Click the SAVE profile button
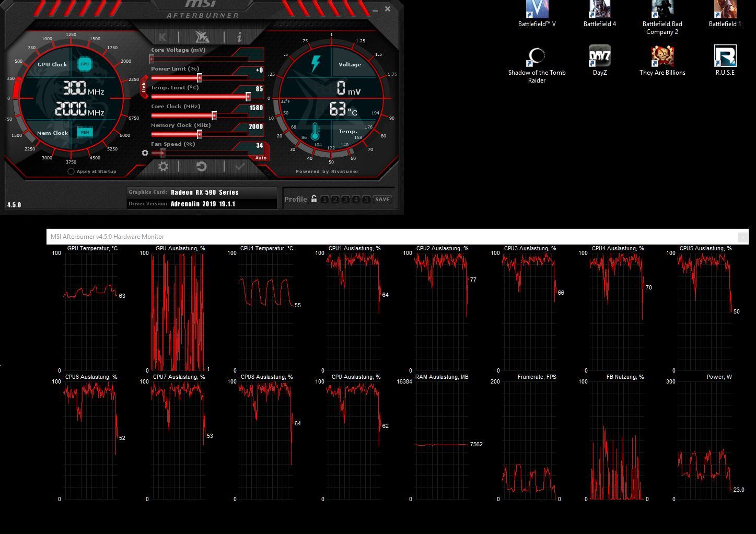The image size is (756, 534). 382,199
